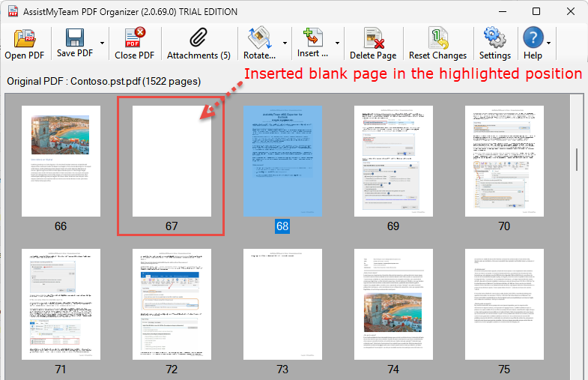
Task: Click the Save PDF floppy disk icon
Action: [75, 37]
